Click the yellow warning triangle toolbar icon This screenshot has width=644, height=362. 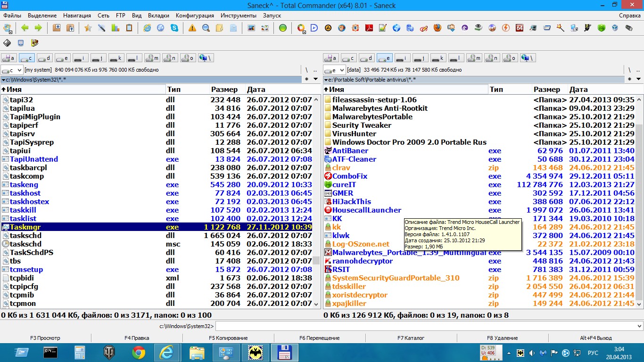point(192,28)
